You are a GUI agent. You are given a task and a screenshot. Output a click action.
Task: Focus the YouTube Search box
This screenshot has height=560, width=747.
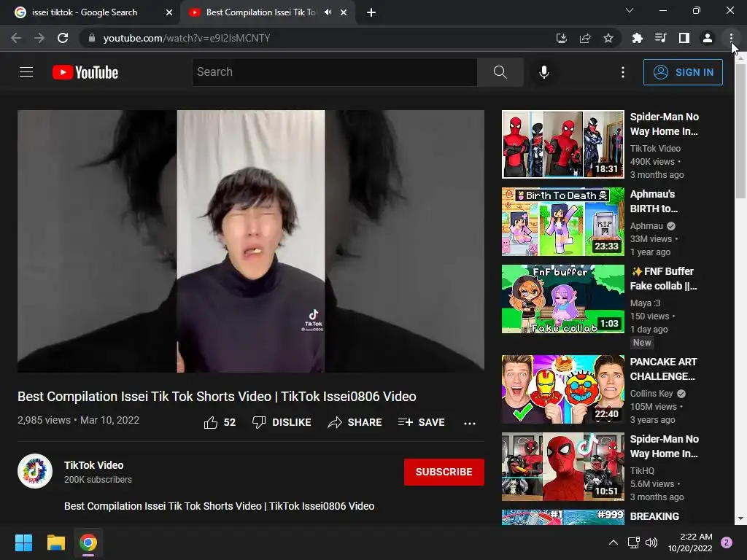[x=334, y=72]
